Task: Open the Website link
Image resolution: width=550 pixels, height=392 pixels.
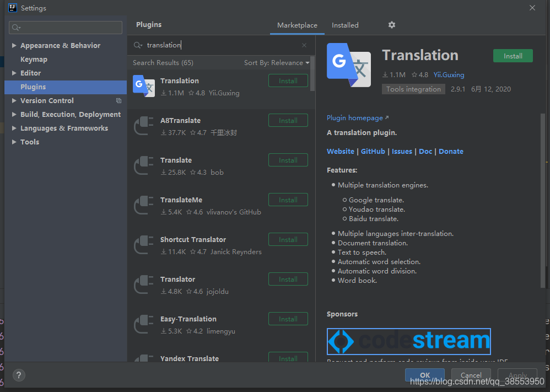Action: [340, 151]
